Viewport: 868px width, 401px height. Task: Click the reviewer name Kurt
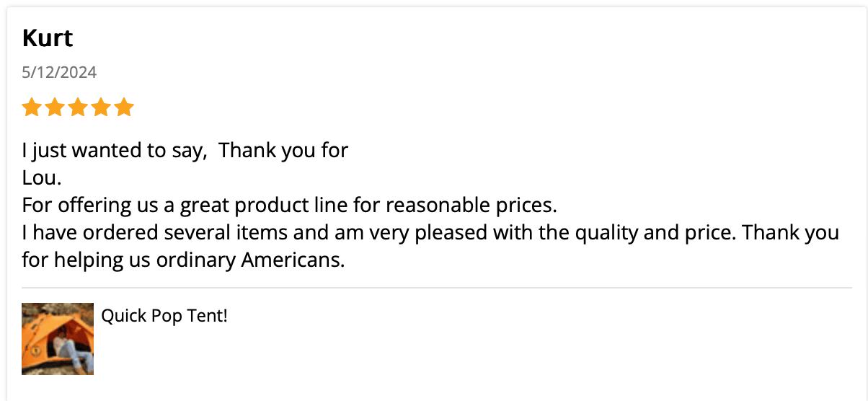coord(48,38)
